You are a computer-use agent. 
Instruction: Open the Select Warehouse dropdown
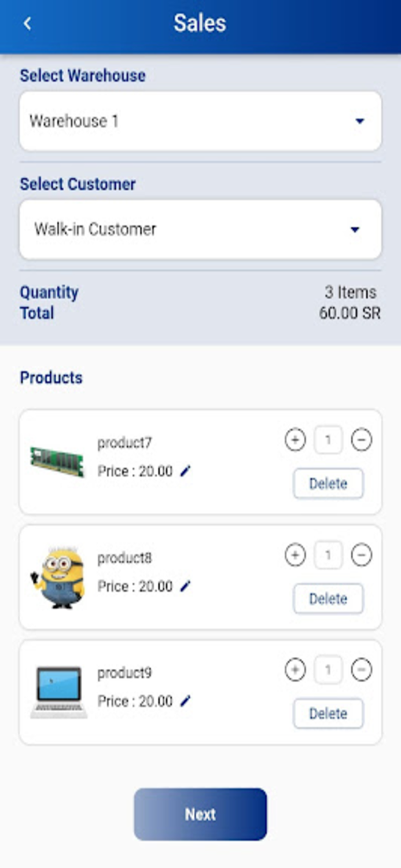(x=200, y=121)
